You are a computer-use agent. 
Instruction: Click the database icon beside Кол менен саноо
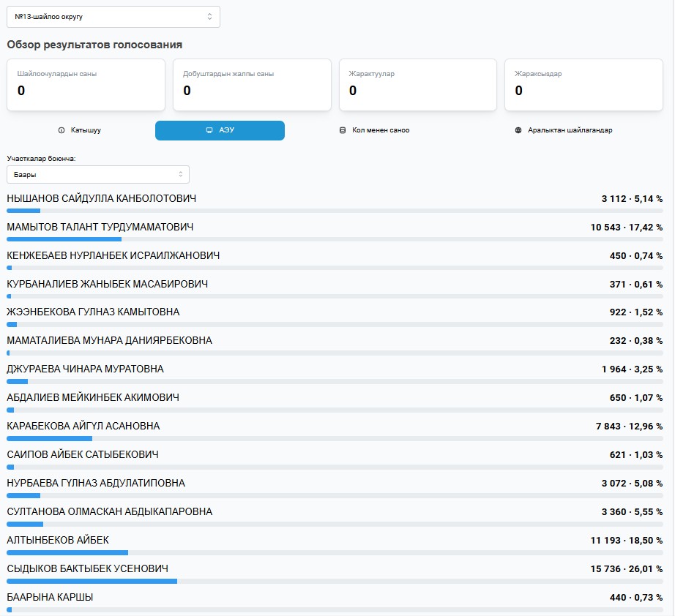tap(342, 130)
